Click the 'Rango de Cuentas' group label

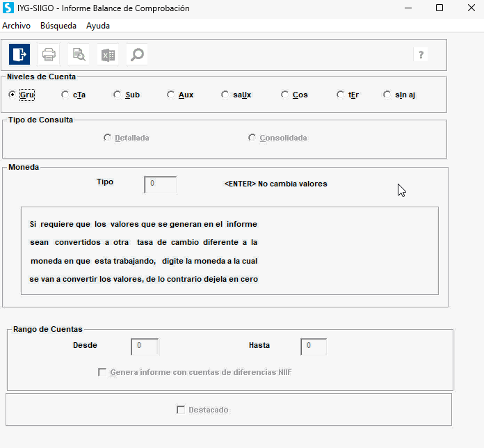[48, 329]
